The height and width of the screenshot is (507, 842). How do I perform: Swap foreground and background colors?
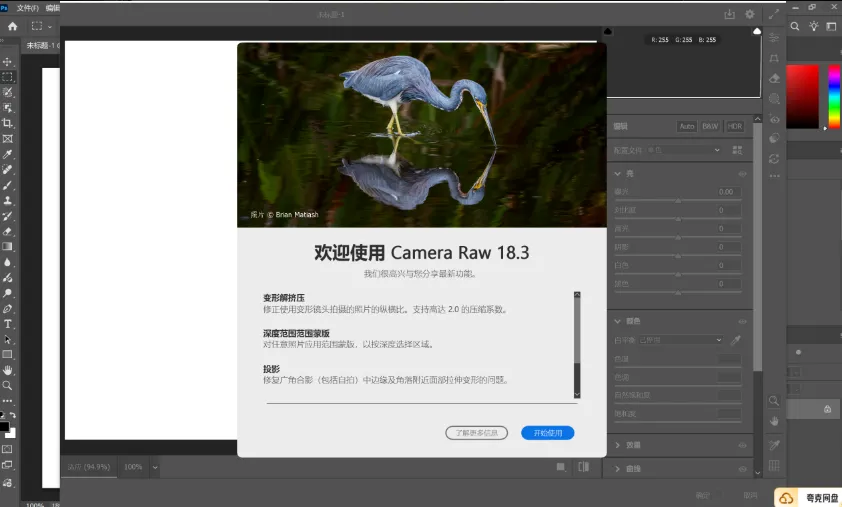click(12, 415)
